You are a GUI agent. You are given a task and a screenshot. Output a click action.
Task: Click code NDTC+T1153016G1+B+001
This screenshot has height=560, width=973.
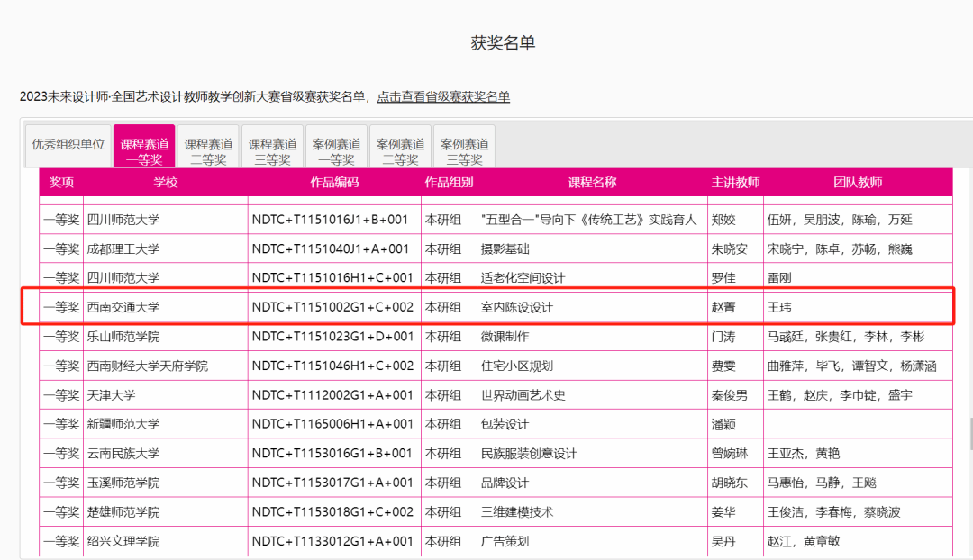coord(332,454)
